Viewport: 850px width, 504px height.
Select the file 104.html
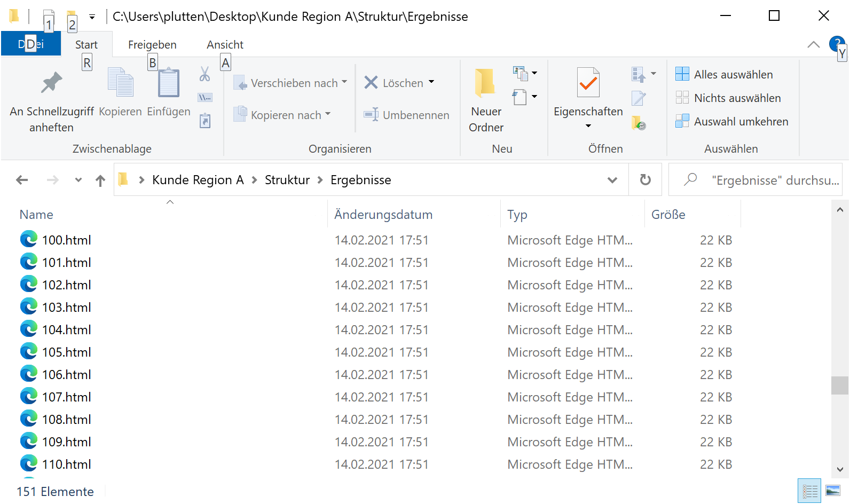coord(67,329)
